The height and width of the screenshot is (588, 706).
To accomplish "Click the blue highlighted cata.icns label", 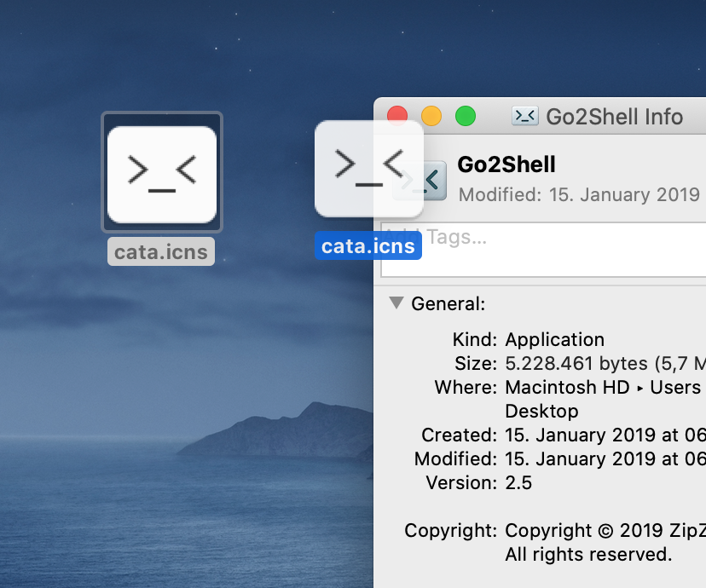I will (368, 245).
